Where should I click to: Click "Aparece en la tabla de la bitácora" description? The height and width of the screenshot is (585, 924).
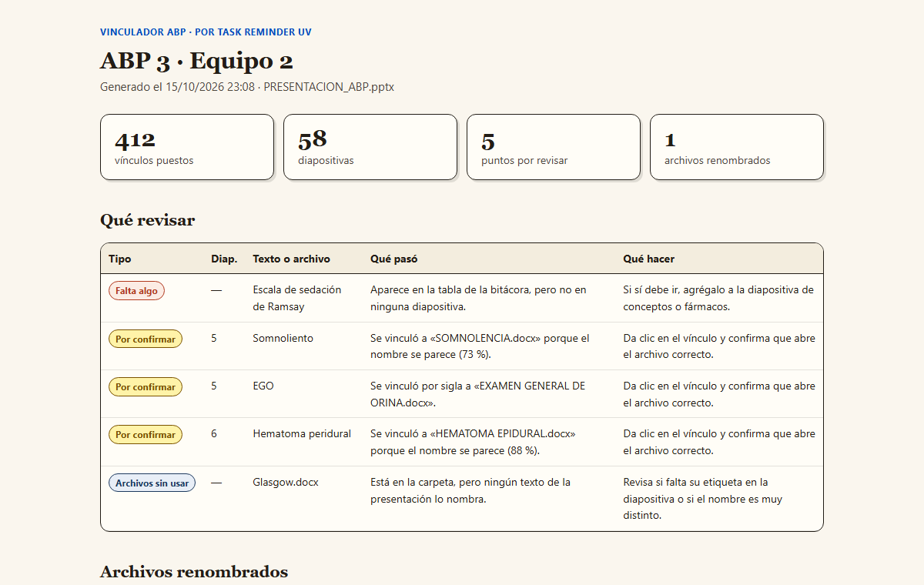[x=478, y=298]
